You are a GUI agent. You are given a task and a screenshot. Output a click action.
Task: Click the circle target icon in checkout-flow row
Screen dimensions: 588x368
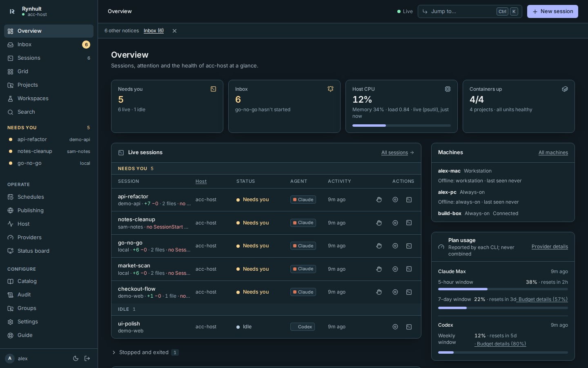pyautogui.click(x=395, y=292)
